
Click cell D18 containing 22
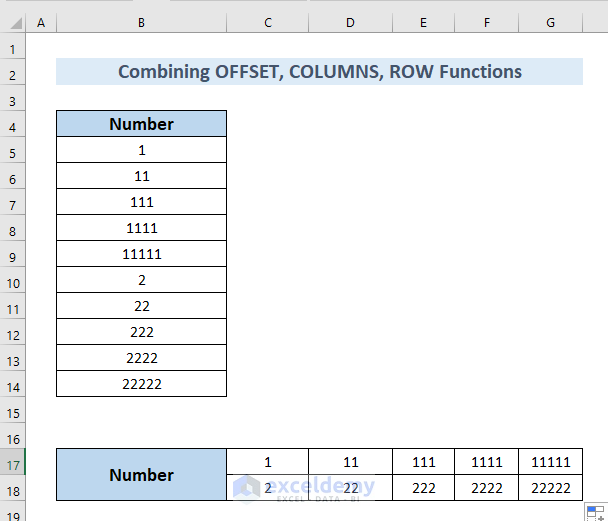click(351, 488)
